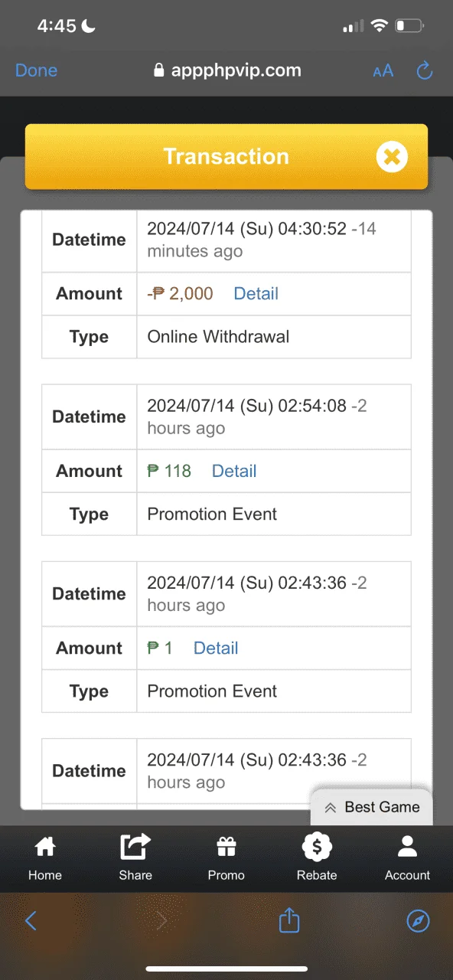The width and height of the screenshot is (453, 980).
Task: Tap the Share icon in the bottom navigation
Action: tap(135, 847)
